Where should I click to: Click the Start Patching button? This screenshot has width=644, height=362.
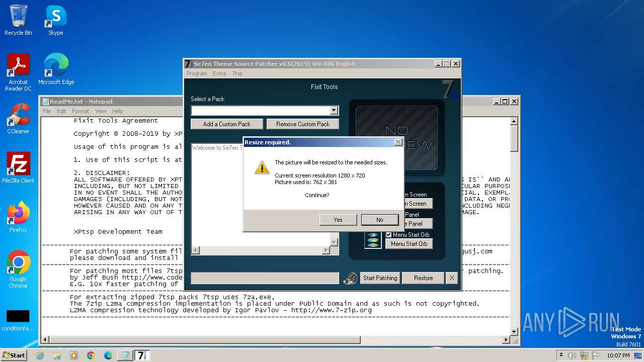tap(380, 278)
